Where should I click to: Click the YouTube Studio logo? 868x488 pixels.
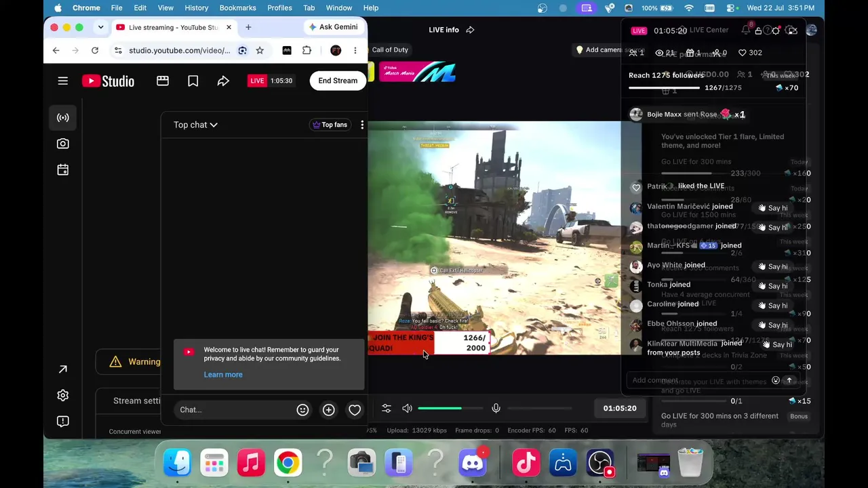click(108, 81)
